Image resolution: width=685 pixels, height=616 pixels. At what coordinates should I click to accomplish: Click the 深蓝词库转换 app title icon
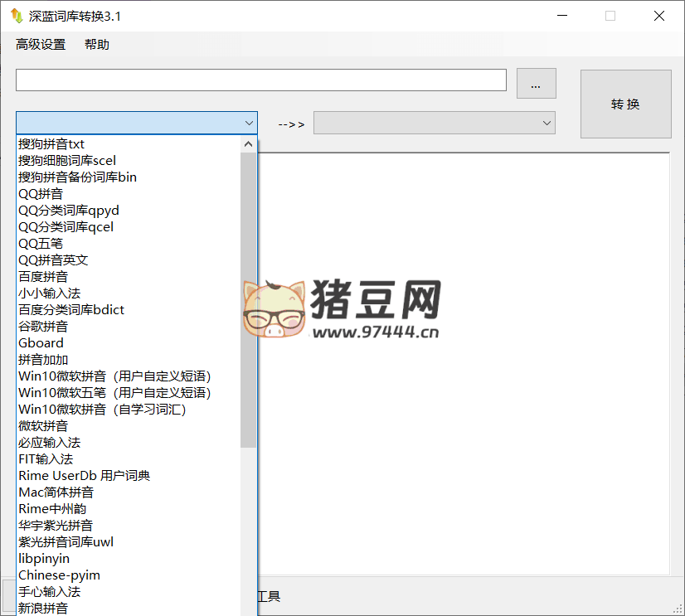tap(17, 16)
